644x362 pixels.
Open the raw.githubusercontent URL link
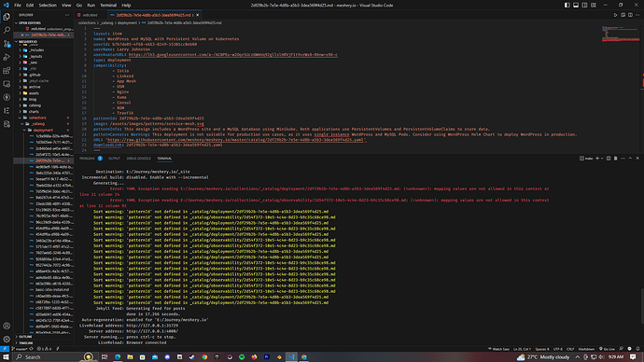tap(236, 140)
